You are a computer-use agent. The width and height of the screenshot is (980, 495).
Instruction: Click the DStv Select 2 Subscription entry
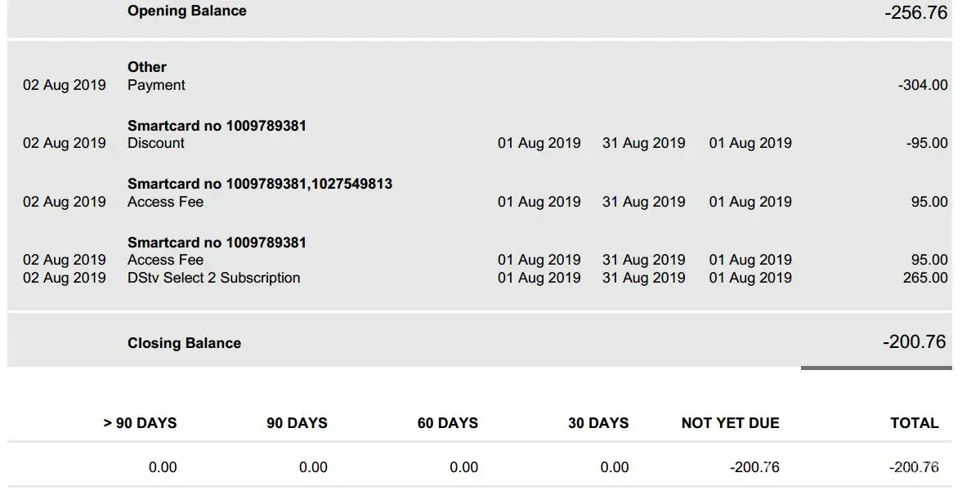tap(213, 278)
